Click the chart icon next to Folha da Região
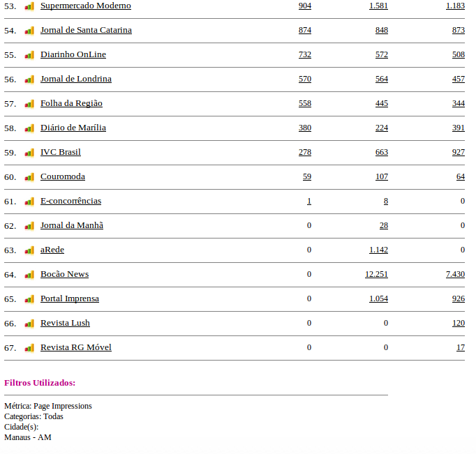 pos(29,104)
